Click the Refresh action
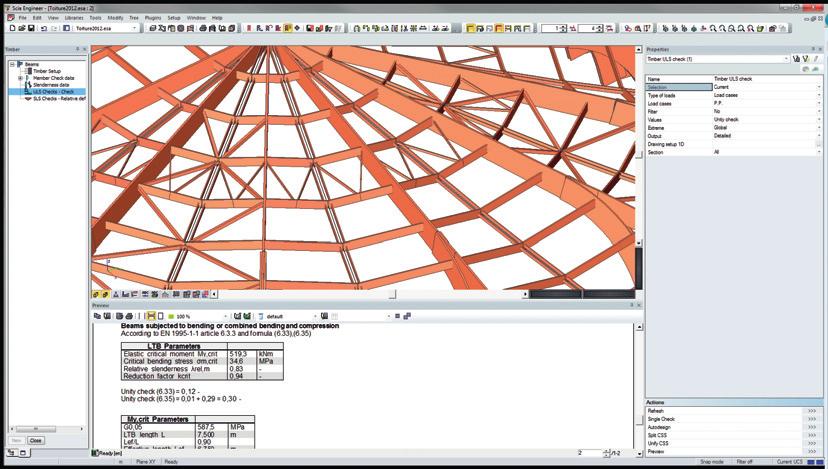The image size is (828, 469). [x=734, y=411]
